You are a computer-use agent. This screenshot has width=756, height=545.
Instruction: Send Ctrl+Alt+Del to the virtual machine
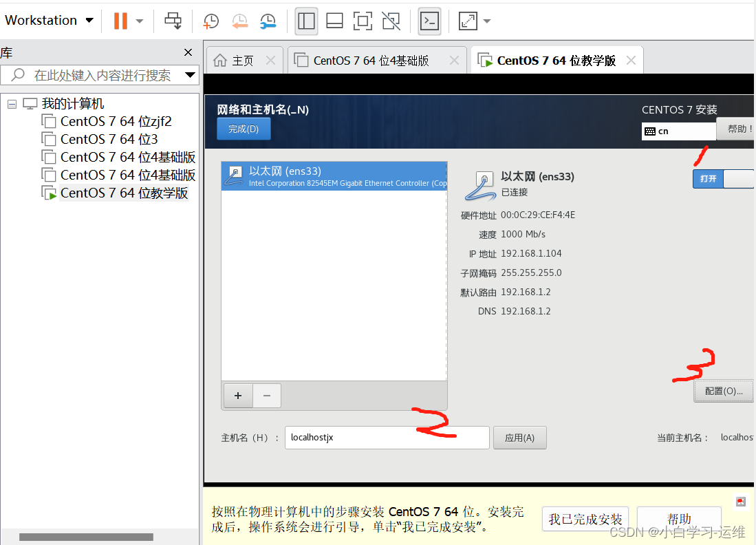click(173, 21)
